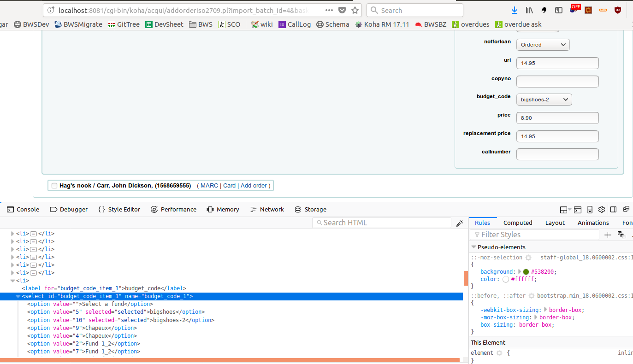Toggle responsive design mode icon
Viewport: 633px width, 364px height.
[590, 210]
